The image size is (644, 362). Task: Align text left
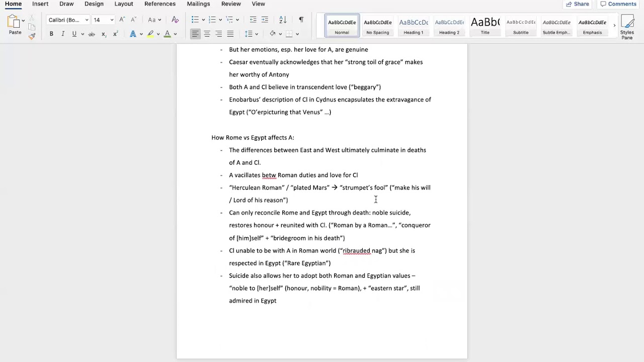coord(195,34)
